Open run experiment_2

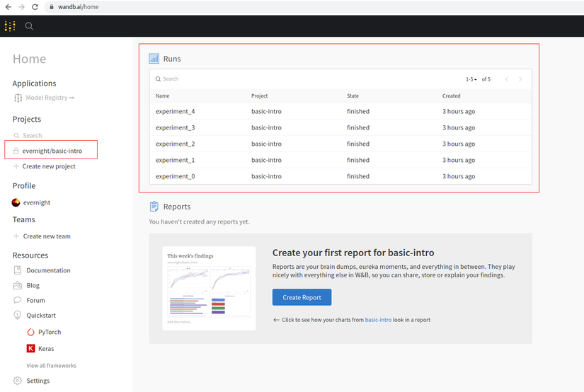click(175, 144)
